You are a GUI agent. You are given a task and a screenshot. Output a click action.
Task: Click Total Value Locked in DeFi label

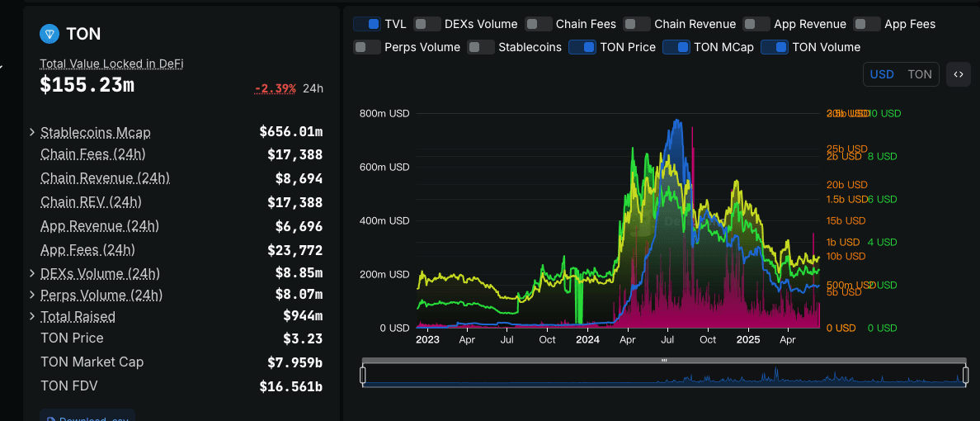click(x=112, y=64)
